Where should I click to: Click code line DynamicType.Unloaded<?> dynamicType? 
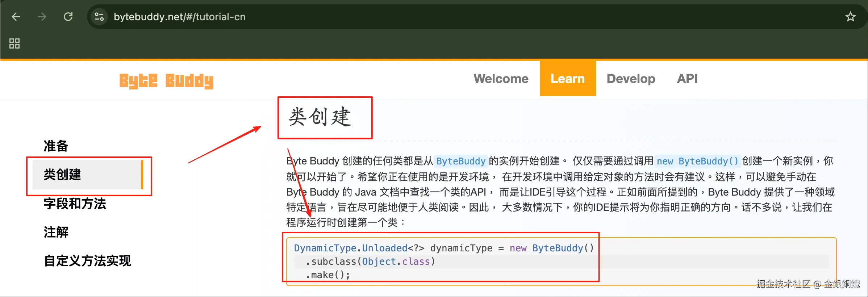pyautogui.click(x=444, y=248)
